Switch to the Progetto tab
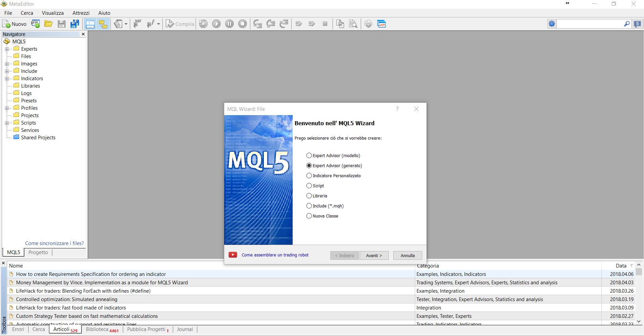 pos(38,252)
